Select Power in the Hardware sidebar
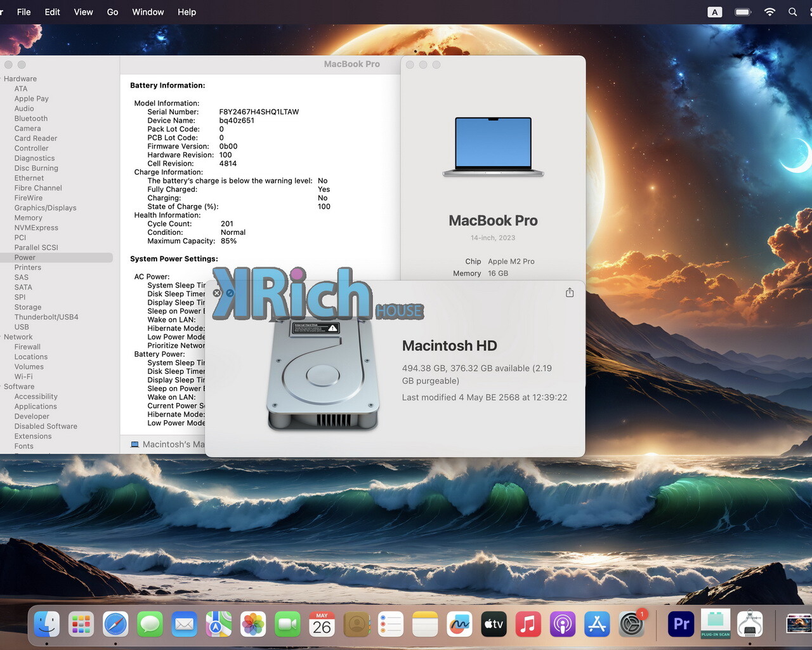 tap(56, 258)
